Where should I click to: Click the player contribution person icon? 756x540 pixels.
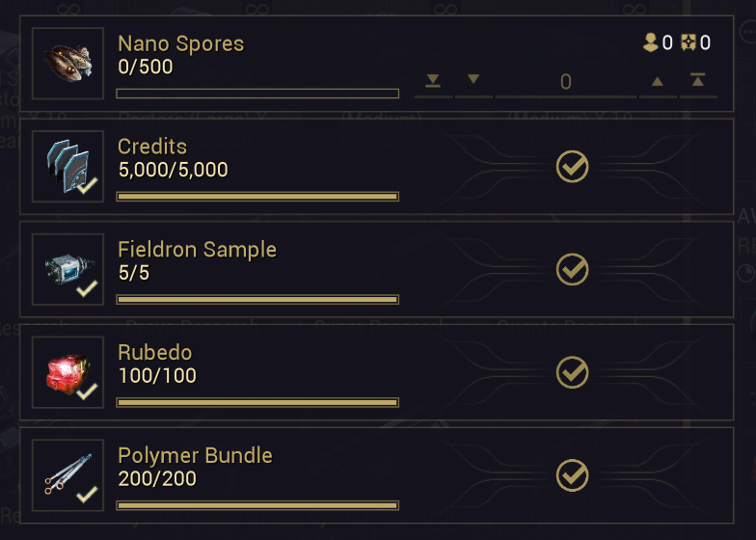click(651, 42)
